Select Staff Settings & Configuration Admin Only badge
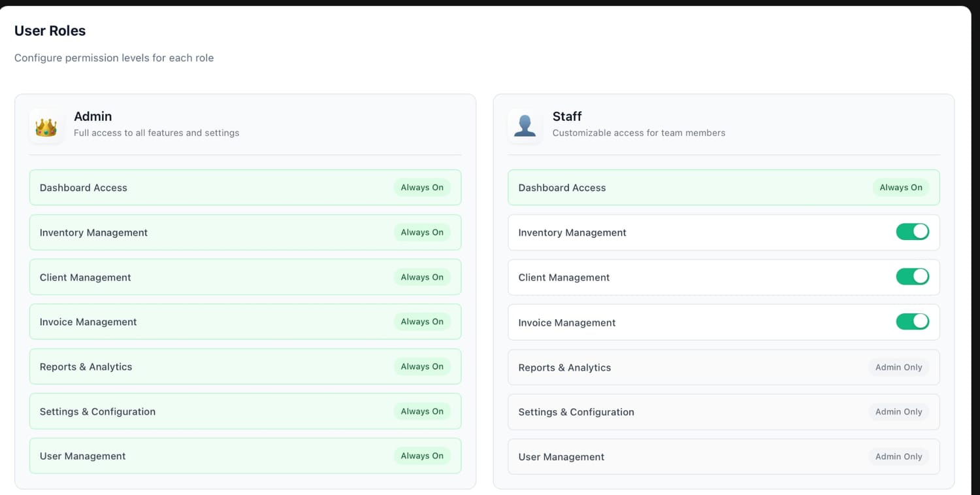Image resolution: width=980 pixels, height=495 pixels. coord(898,412)
